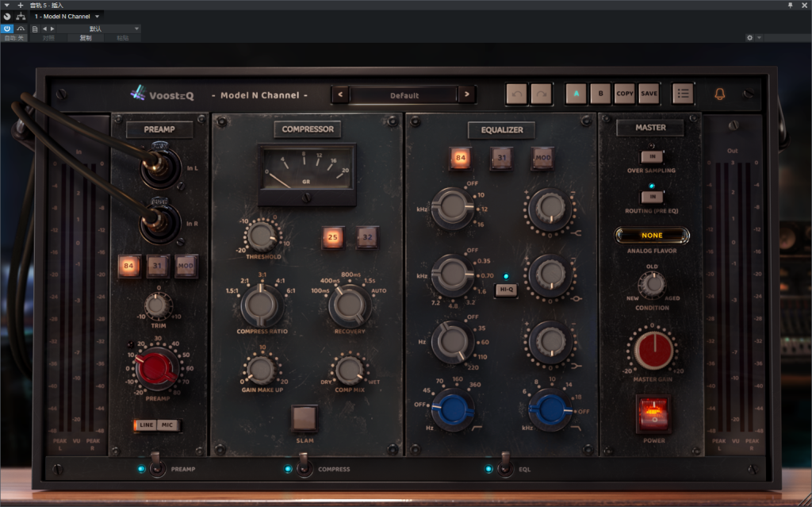Click the 对照 compare button
The width and height of the screenshot is (812, 507).
[48, 38]
